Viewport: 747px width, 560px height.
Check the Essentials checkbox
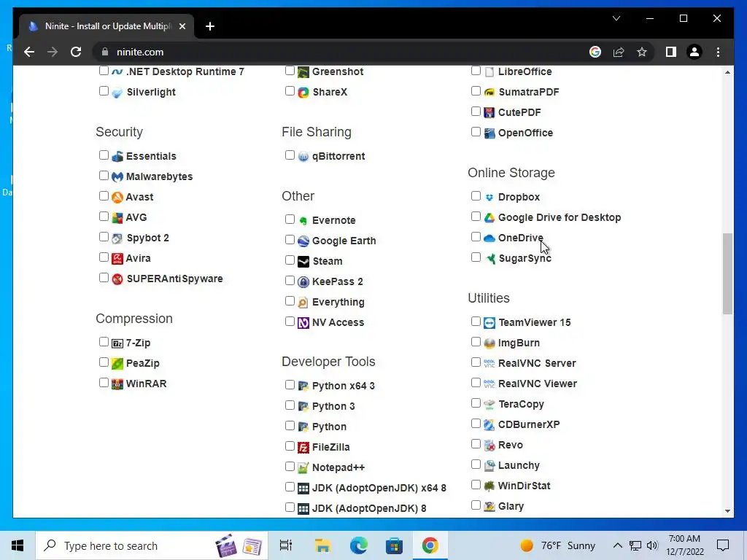click(x=104, y=155)
